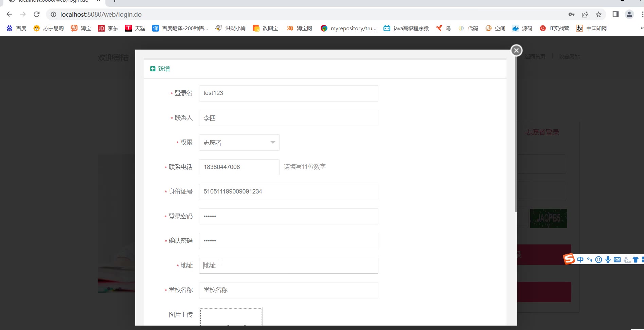Click into the 地址 address field
The image size is (644, 330).
click(x=288, y=265)
